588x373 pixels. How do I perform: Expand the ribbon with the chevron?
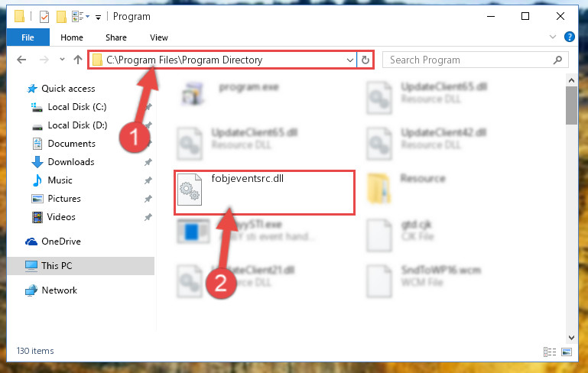(x=552, y=37)
